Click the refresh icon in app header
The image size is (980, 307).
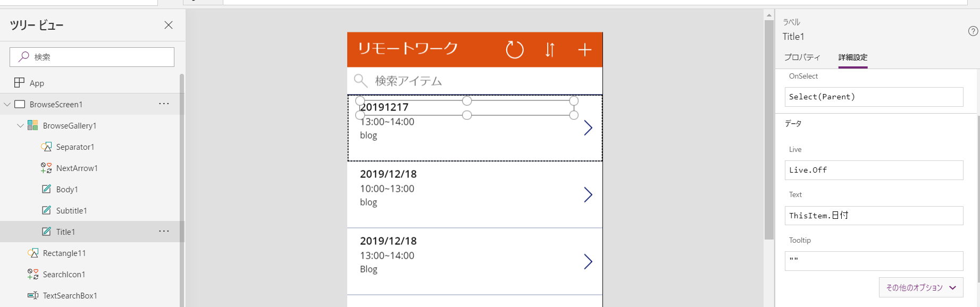click(x=514, y=50)
